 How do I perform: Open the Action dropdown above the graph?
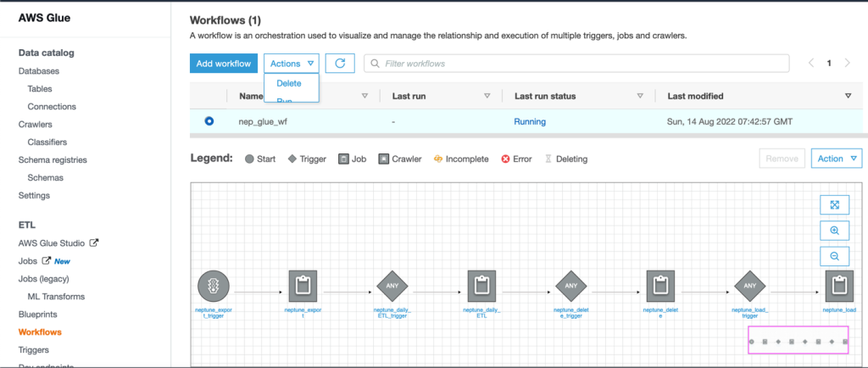(837, 159)
